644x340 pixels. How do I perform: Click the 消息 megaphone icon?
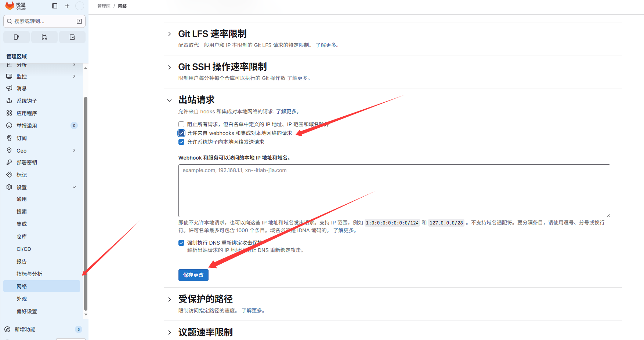[9, 88]
